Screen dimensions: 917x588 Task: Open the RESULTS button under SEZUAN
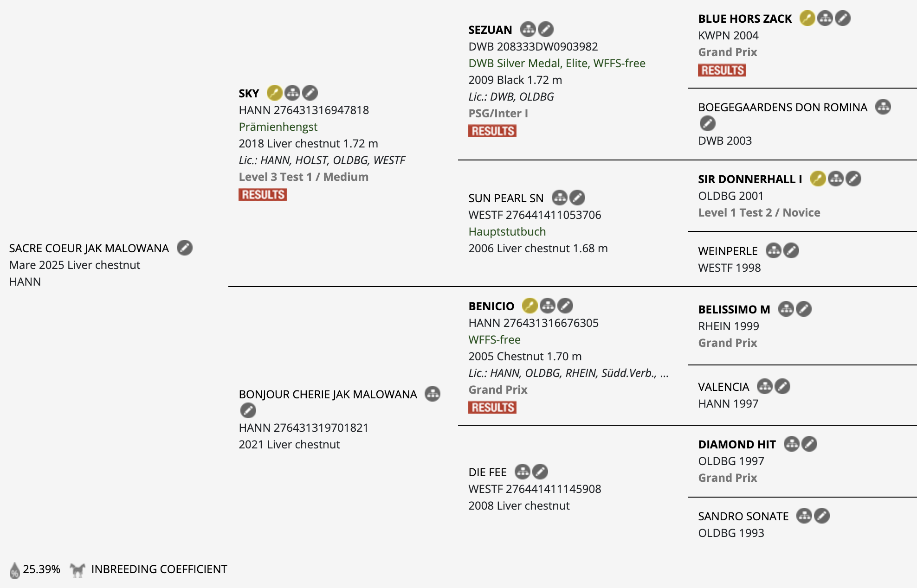[x=492, y=131]
